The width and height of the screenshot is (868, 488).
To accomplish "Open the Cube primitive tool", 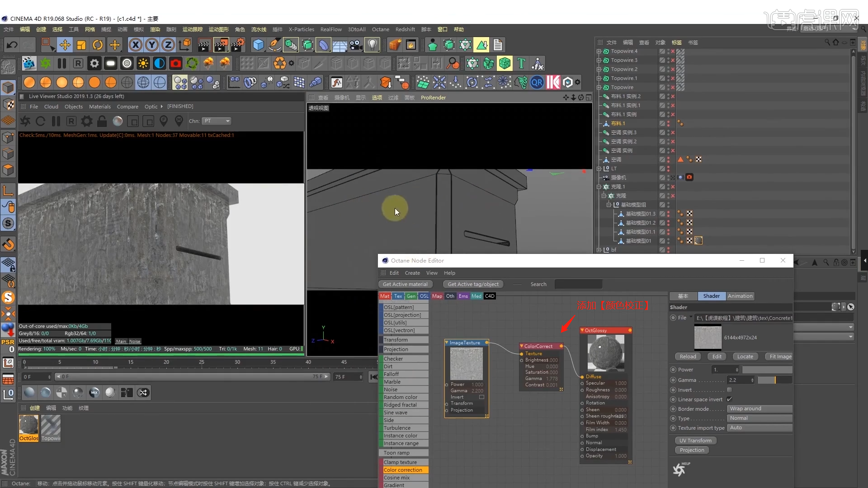I will pyautogui.click(x=258, y=45).
